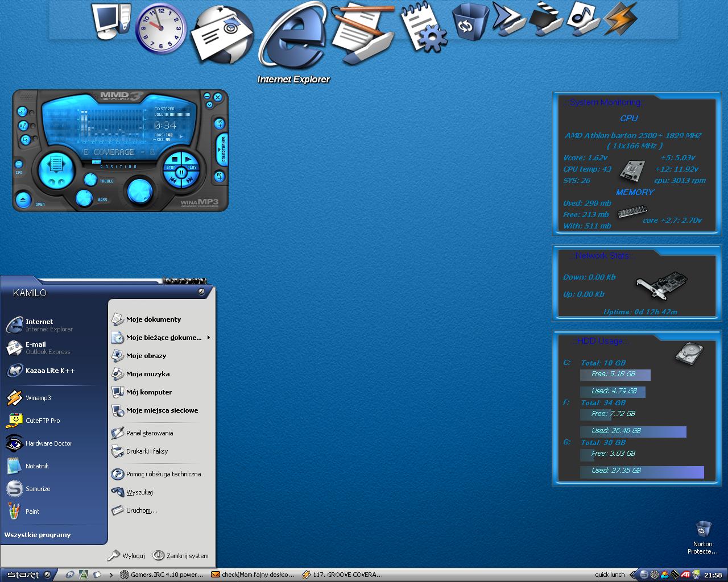Click the Bass knob in Winamp
The image size is (728, 582).
[84, 198]
